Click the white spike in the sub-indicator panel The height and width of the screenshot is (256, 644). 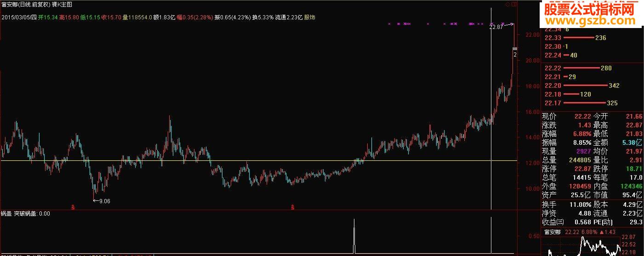[354, 236]
